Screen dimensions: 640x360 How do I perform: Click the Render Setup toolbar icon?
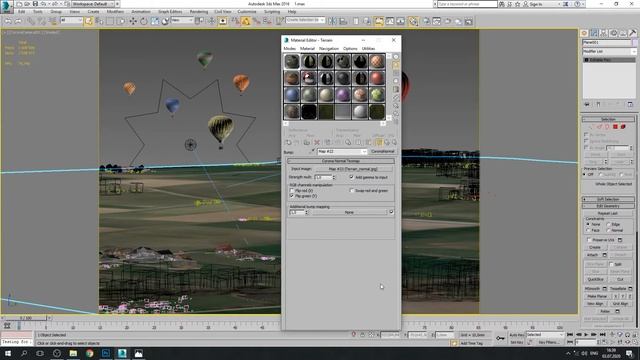point(426,21)
